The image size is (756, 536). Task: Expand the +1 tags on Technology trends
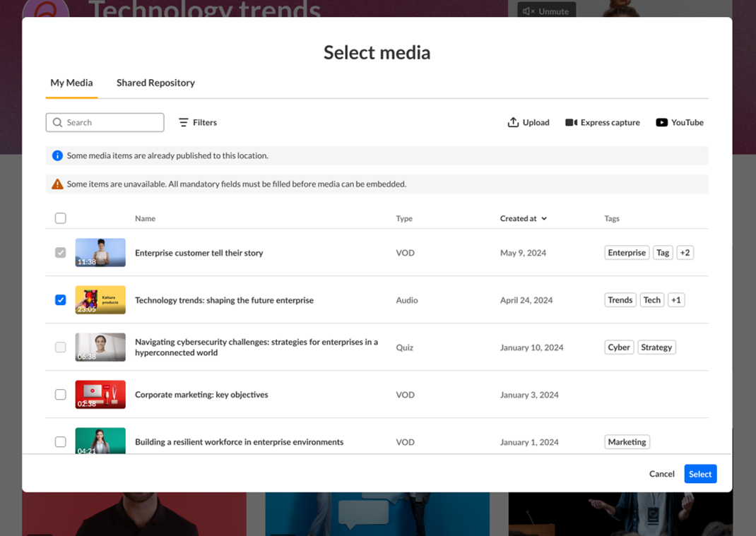(676, 300)
